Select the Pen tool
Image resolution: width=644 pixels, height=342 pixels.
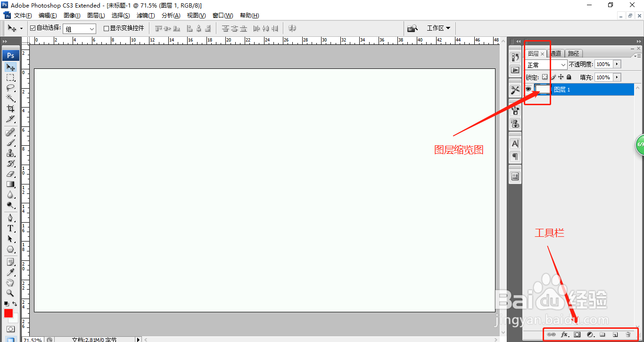tap(10, 217)
